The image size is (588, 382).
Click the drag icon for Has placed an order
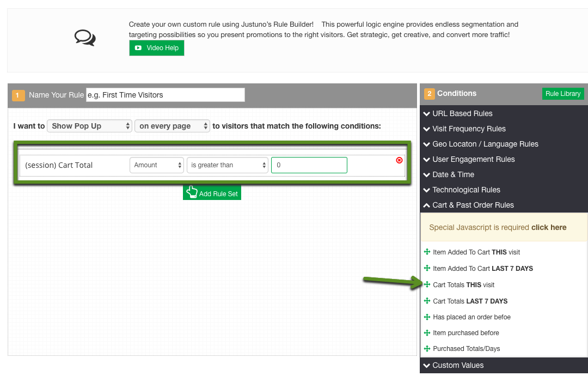(x=427, y=317)
